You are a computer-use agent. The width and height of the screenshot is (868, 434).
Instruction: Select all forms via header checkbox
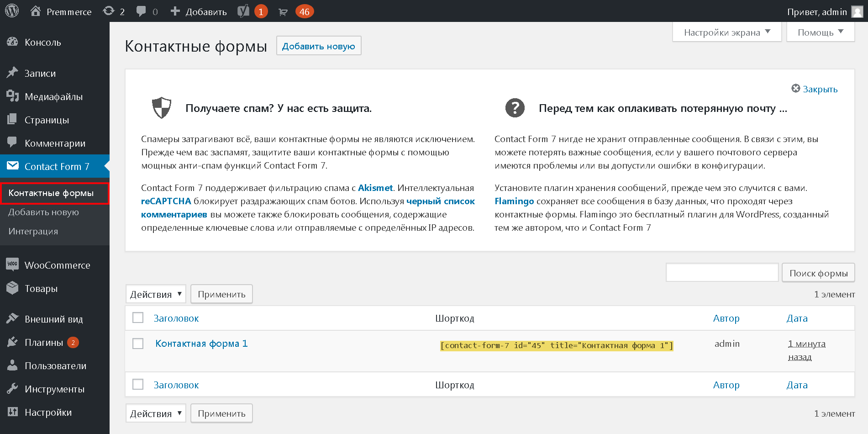coord(138,318)
